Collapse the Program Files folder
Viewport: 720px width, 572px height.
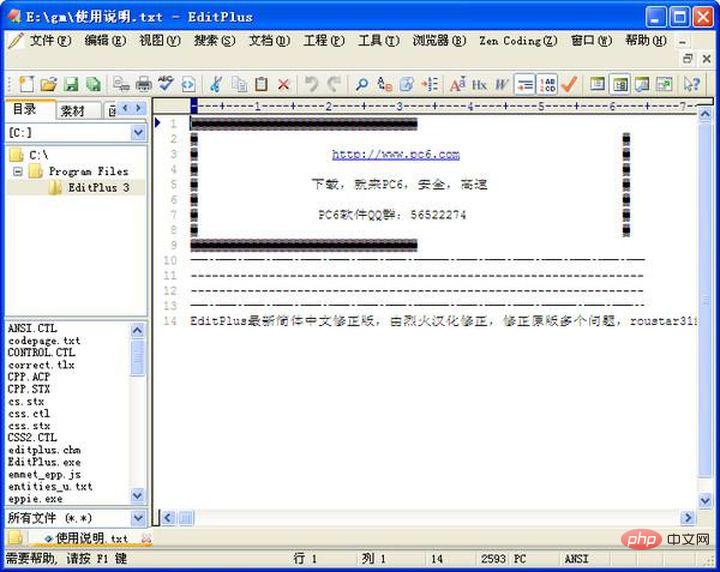point(18,172)
